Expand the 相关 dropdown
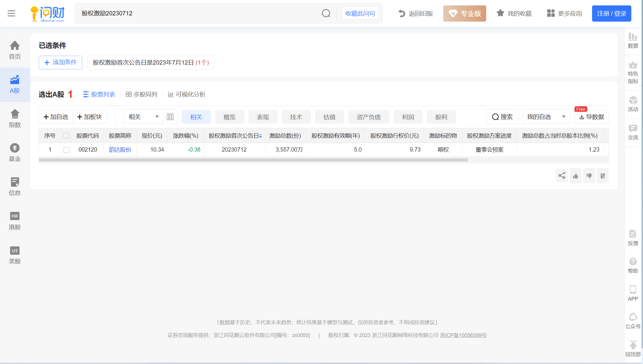The image size is (643, 364). pos(143,117)
